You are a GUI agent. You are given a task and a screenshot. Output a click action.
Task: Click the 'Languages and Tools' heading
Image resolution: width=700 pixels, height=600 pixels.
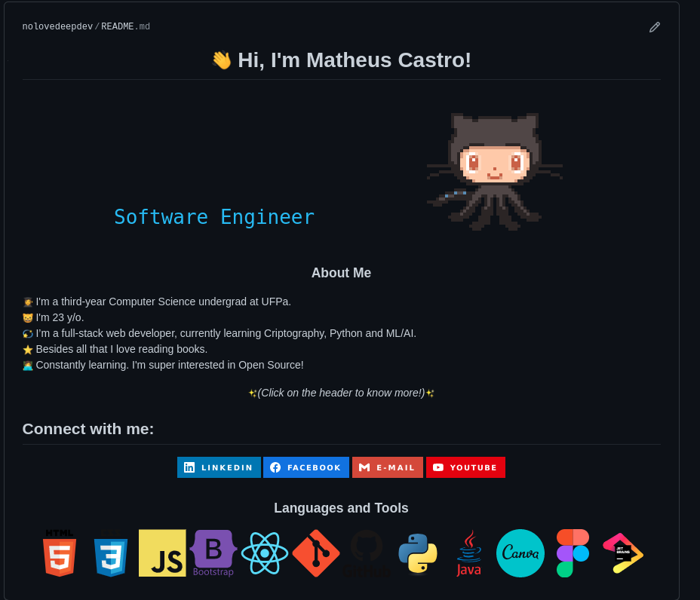pos(341,507)
